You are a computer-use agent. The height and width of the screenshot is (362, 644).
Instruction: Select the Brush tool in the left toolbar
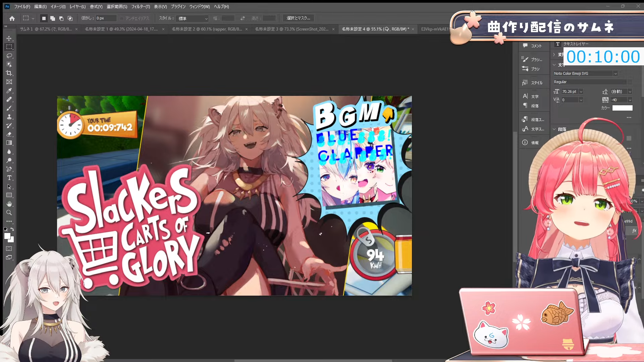click(x=9, y=108)
